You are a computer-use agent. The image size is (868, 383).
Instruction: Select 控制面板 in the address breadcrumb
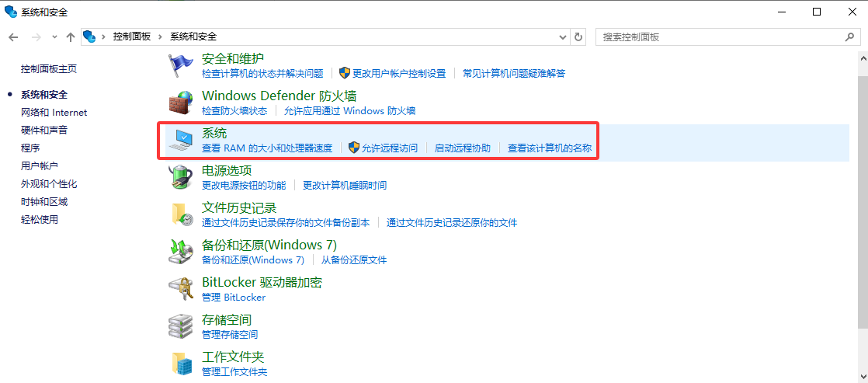(x=132, y=37)
